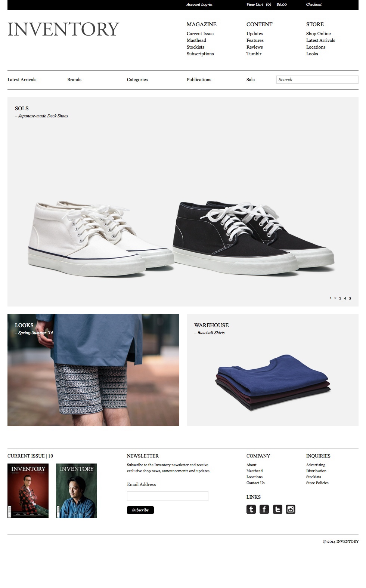The width and height of the screenshot is (366, 588).
Task: Open the Categories menu
Action: click(x=137, y=80)
